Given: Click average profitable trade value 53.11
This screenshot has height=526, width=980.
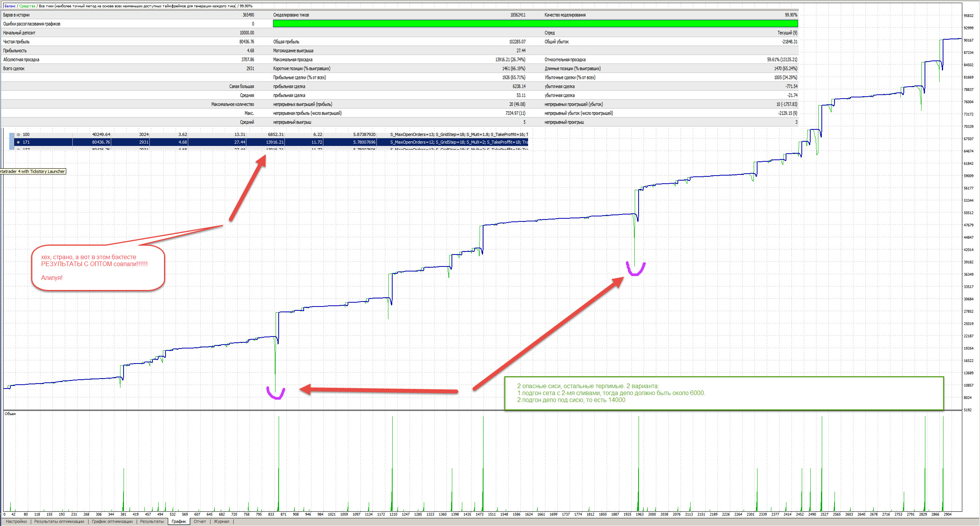Looking at the screenshot, I should 520,95.
